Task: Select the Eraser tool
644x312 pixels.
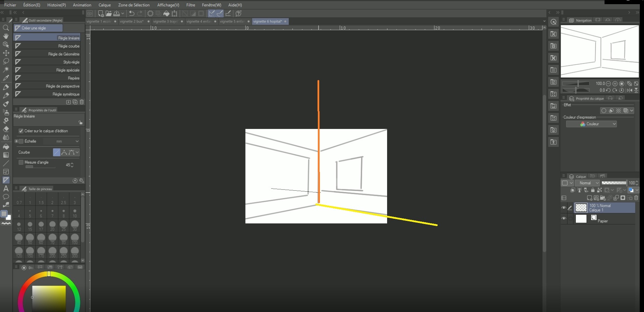Action: [x=6, y=129]
